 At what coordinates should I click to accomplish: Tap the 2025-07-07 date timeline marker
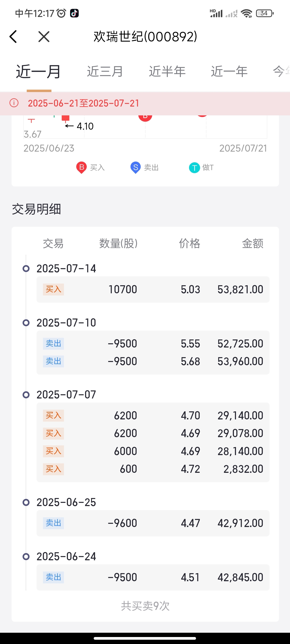[26, 394]
